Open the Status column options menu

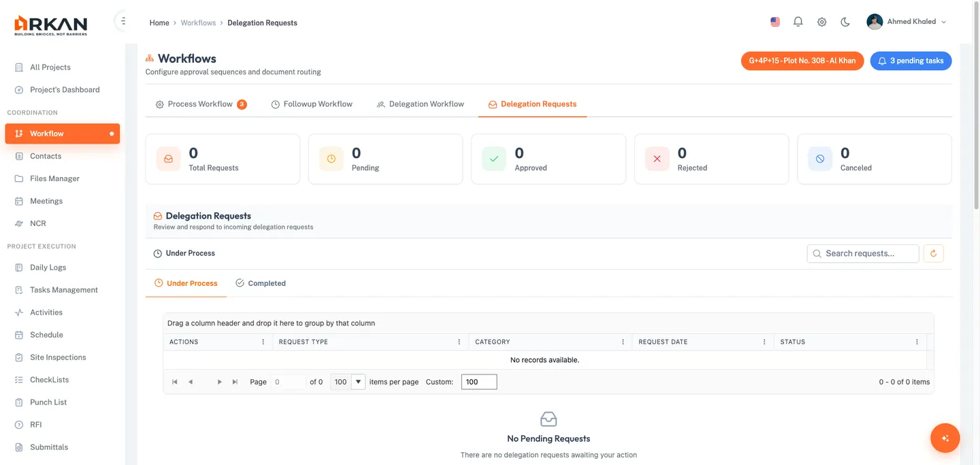pos(917,342)
